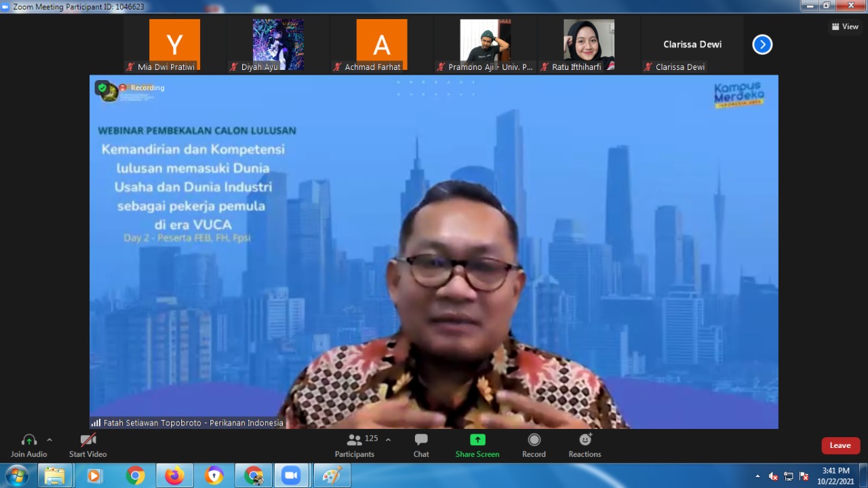Viewport: 868px width, 488px height.
Task: Open Paint from the taskbar
Action: (332, 476)
